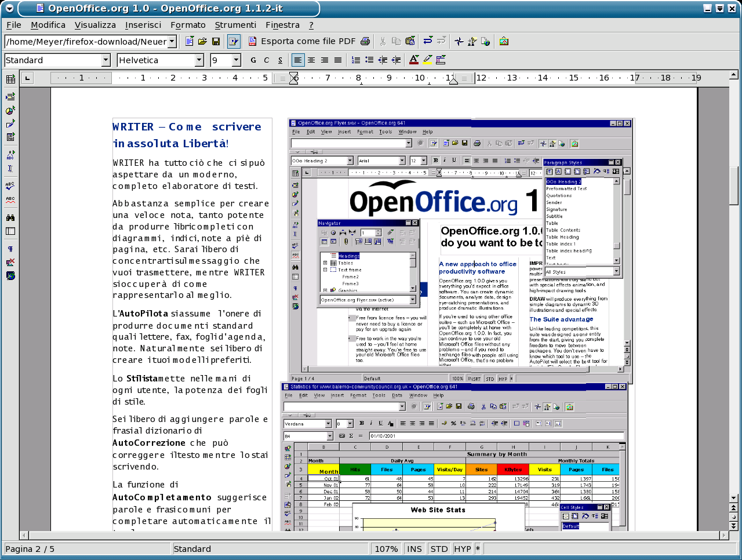This screenshot has width=742, height=560.
Task: Open the Strumenti menu
Action: click(x=235, y=25)
